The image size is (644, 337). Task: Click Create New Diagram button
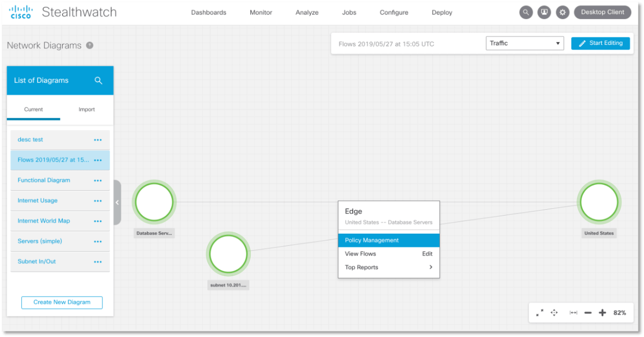(x=62, y=303)
